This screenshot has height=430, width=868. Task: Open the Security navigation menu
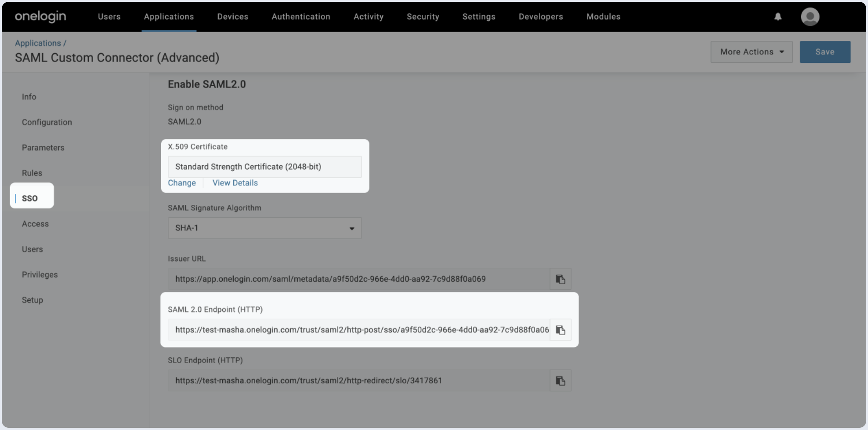pos(423,17)
